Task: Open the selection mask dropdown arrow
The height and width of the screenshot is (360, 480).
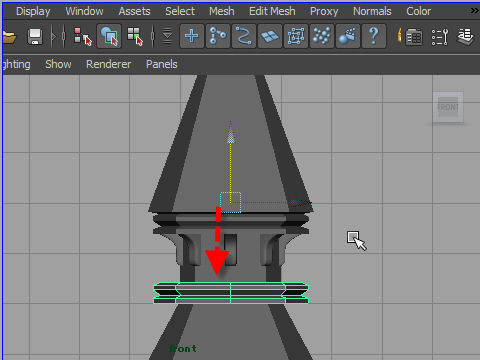Action: [167, 36]
